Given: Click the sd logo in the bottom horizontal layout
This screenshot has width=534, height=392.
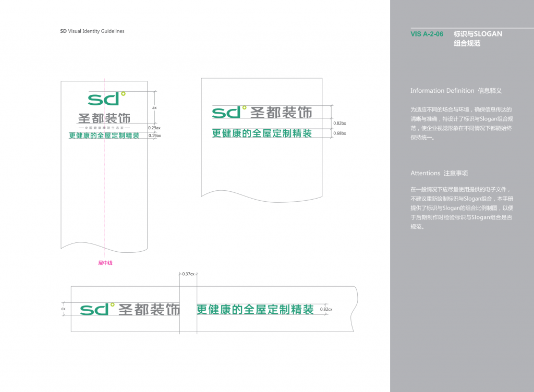Looking at the screenshot, I should pyautogui.click(x=98, y=309).
